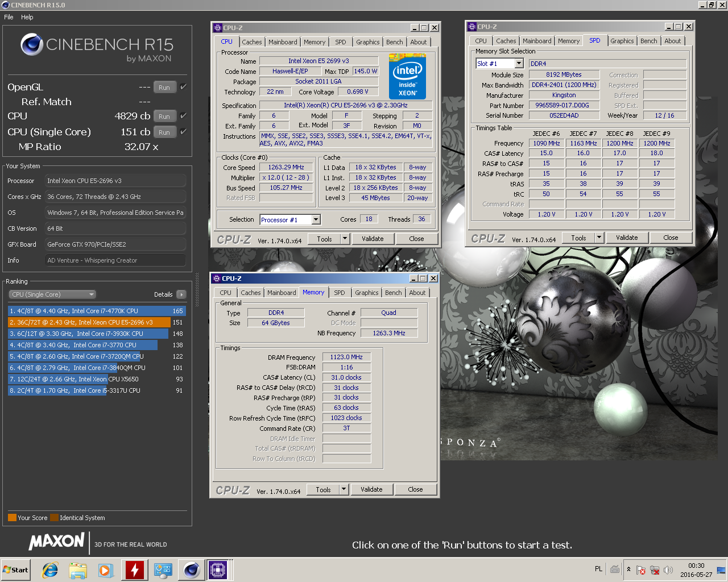The width and height of the screenshot is (728, 582).
Task: Click the on-screen keyboard tray icon
Action: pyautogui.click(x=615, y=569)
